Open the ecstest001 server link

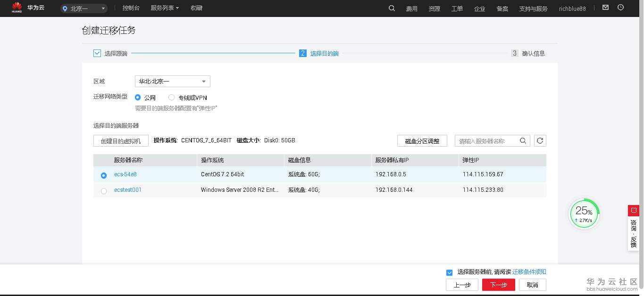point(128,190)
